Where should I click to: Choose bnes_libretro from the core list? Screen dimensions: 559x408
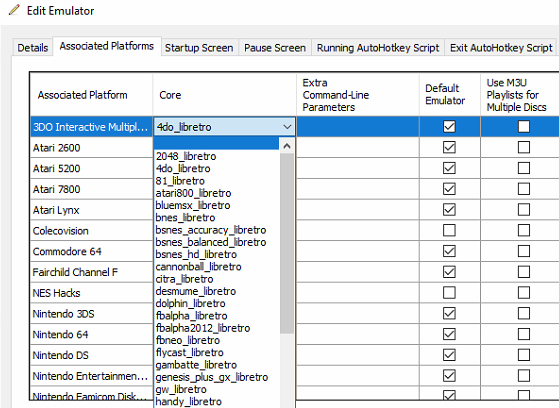tap(216, 218)
